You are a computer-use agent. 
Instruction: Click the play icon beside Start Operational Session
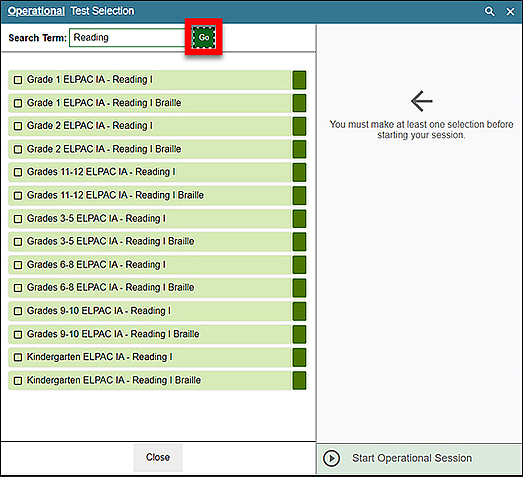coord(331,458)
